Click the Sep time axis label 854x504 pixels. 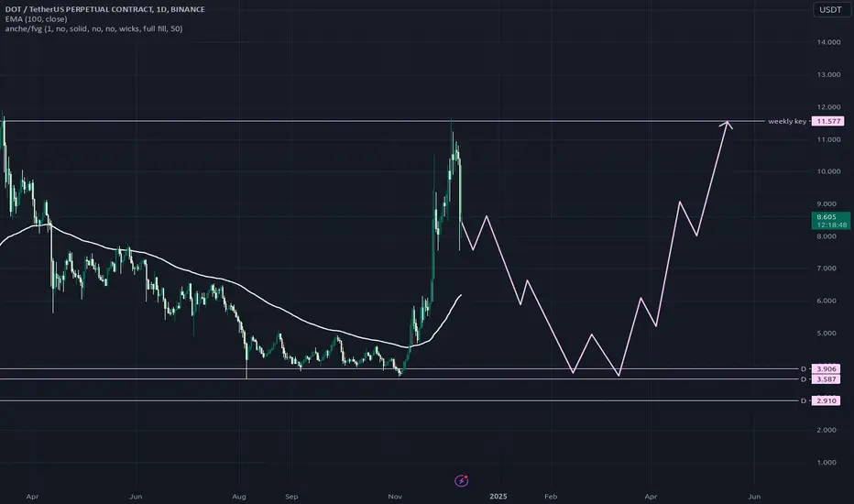291,497
